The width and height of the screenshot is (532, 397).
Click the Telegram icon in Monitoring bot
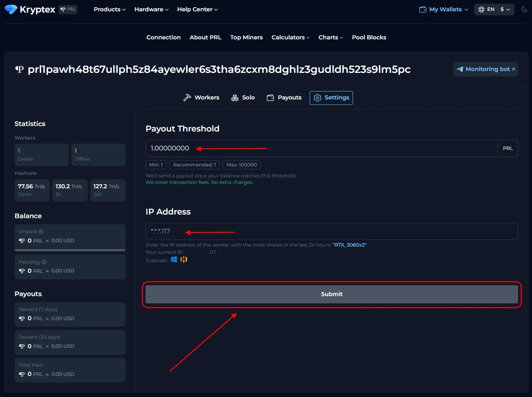[460, 69]
